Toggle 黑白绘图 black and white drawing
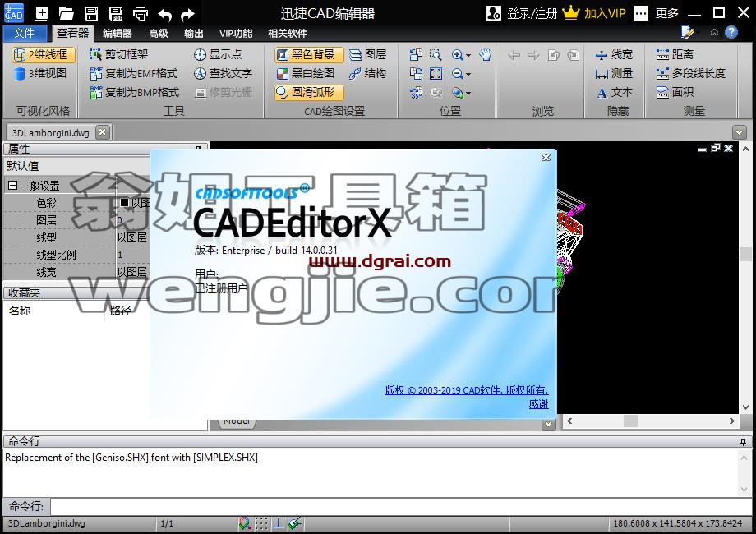The width and height of the screenshot is (756, 534). (306, 73)
